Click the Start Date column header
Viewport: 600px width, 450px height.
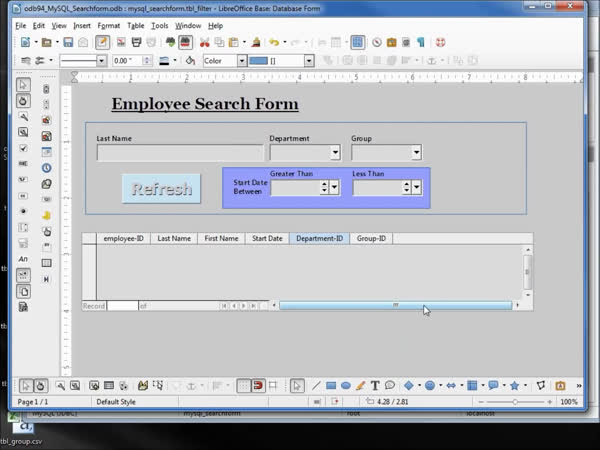pyautogui.click(x=267, y=239)
